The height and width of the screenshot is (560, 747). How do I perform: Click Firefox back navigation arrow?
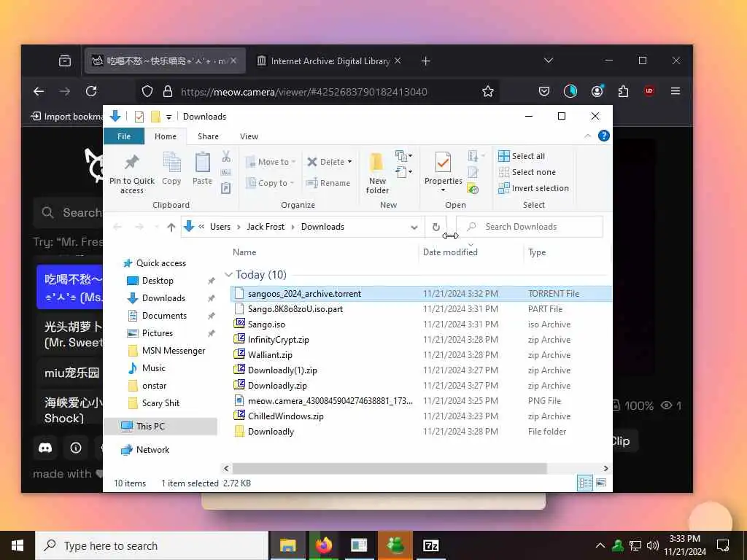(x=39, y=91)
